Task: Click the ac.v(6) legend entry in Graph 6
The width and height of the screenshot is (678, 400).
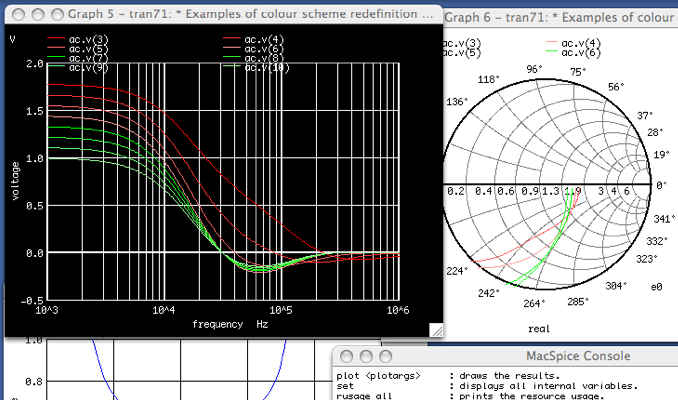Action: pyautogui.click(x=573, y=53)
